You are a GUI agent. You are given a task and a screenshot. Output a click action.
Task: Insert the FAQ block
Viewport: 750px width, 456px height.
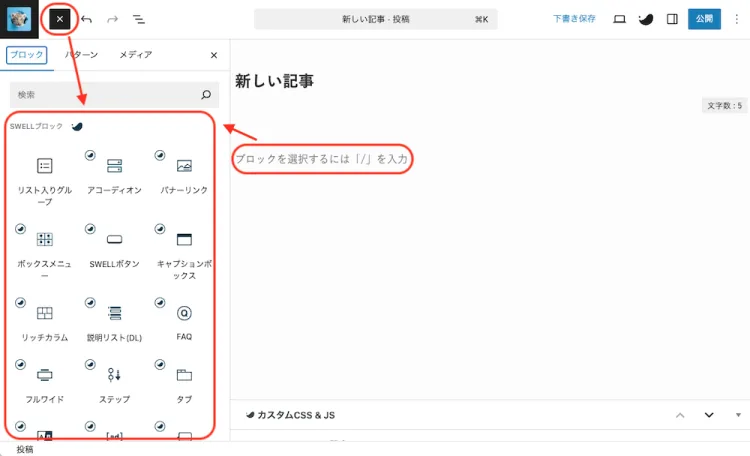click(x=184, y=322)
